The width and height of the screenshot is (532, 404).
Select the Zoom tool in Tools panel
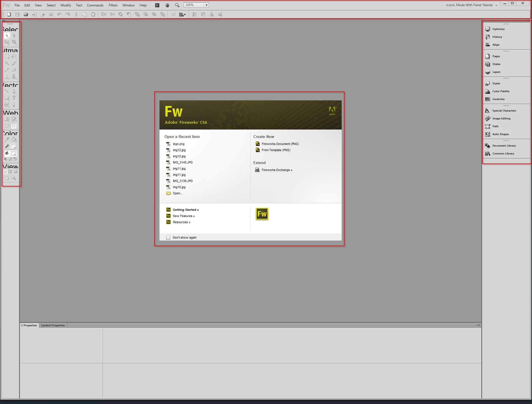14,178
